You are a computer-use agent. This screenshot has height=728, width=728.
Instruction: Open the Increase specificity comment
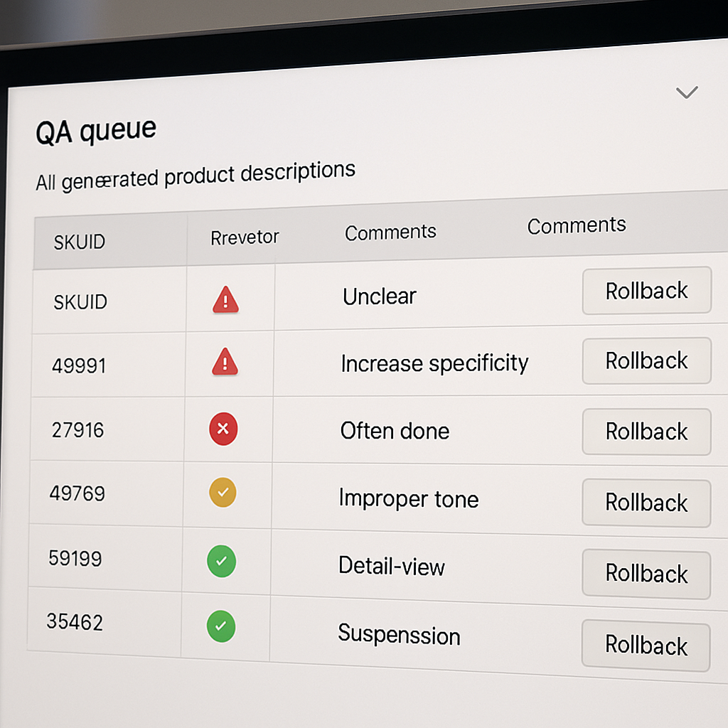pyautogui.click(x=434, y=363)
